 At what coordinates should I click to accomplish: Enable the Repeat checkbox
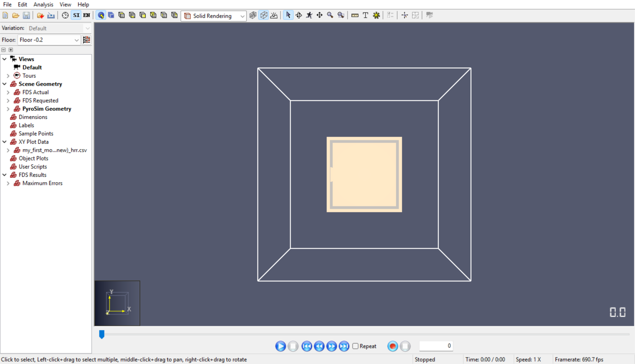(x=355, y=346)
